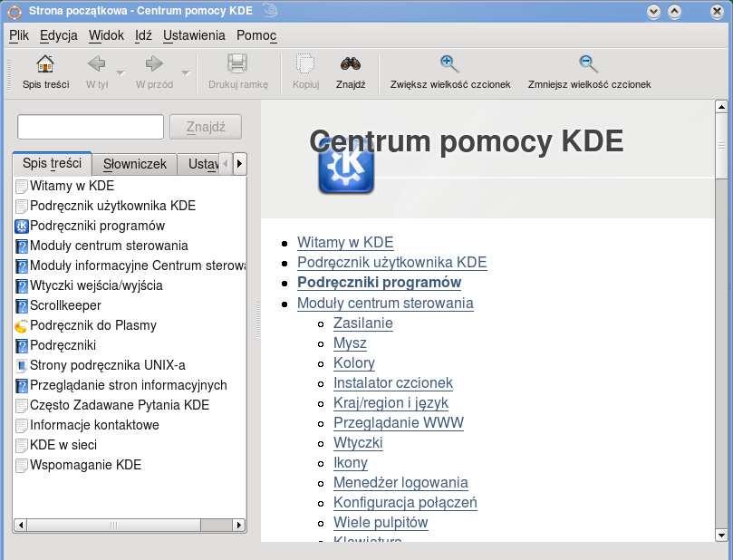
Task: Open the Ustawienia menu
Action: coord(194,35)
